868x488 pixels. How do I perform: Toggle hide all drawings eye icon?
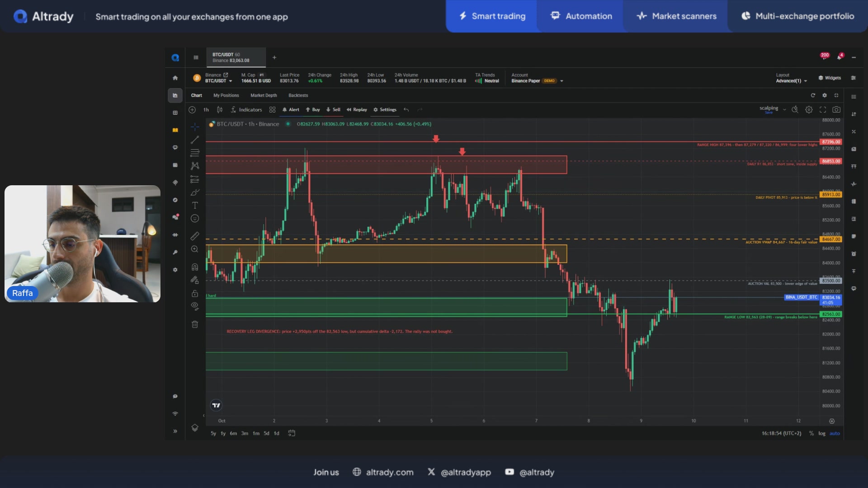[x=195, y=306]
